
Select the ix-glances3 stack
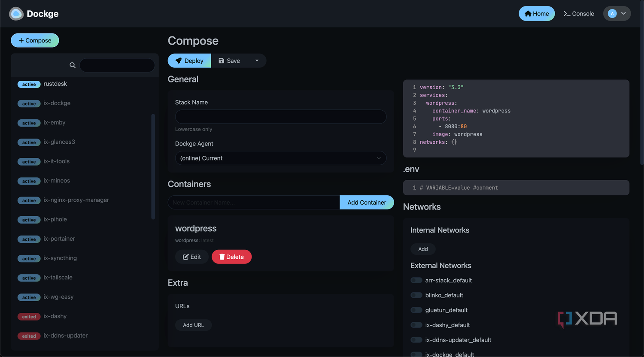tap(82, 142)
